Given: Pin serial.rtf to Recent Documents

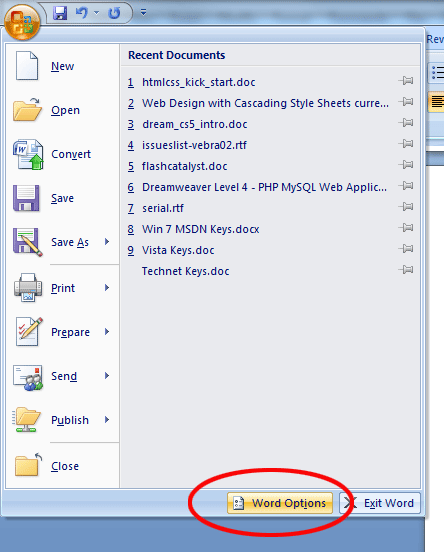Looking at the screenshot, I should tap(406, 207).
